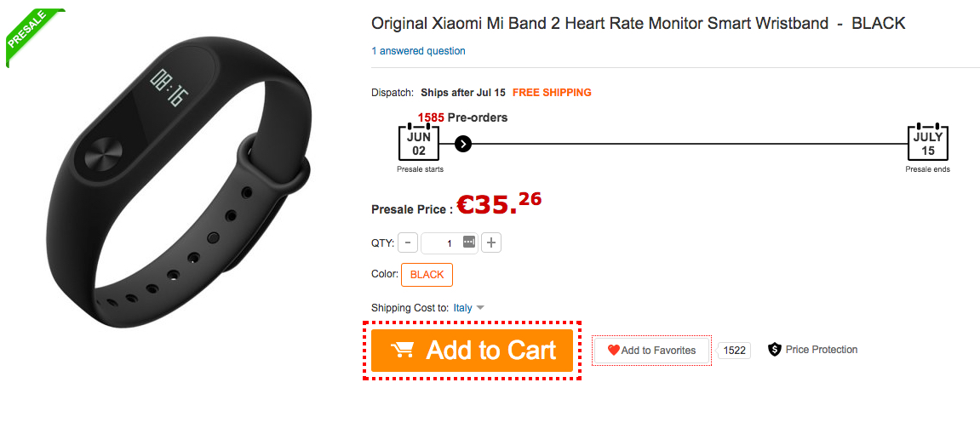Click the orange FREE SHIPPING label
Screen dimensions: 980x428
[x=552, y=93]
